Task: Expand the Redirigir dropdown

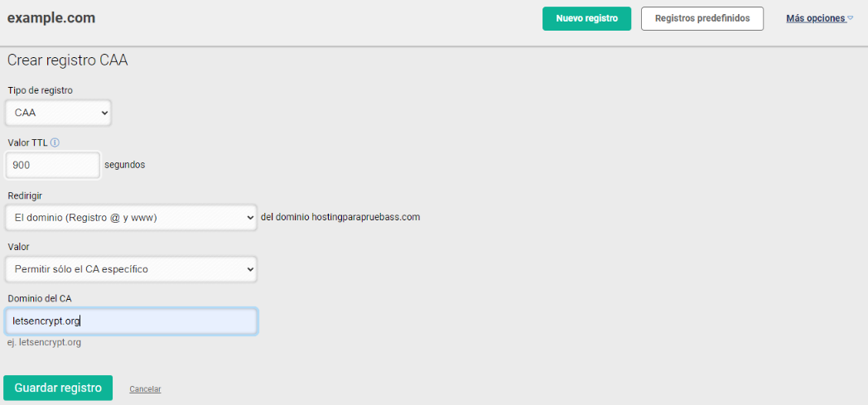Action: click(x=131, y=217)
